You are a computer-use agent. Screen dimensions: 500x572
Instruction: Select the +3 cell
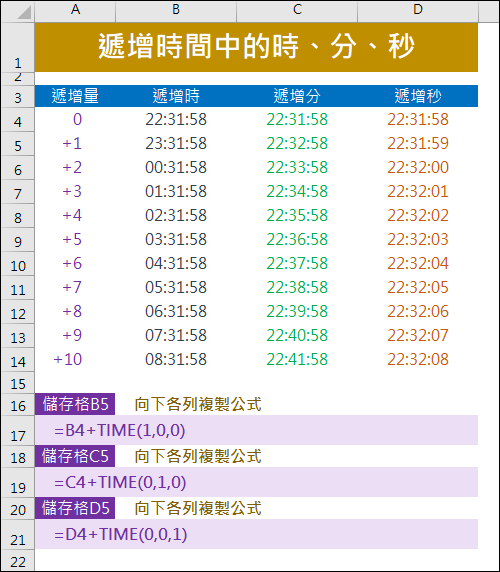click(x=75, y=192)
